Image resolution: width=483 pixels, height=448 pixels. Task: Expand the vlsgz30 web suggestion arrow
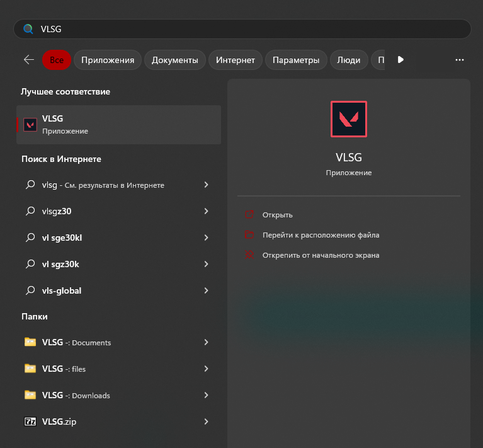(206, 212)
